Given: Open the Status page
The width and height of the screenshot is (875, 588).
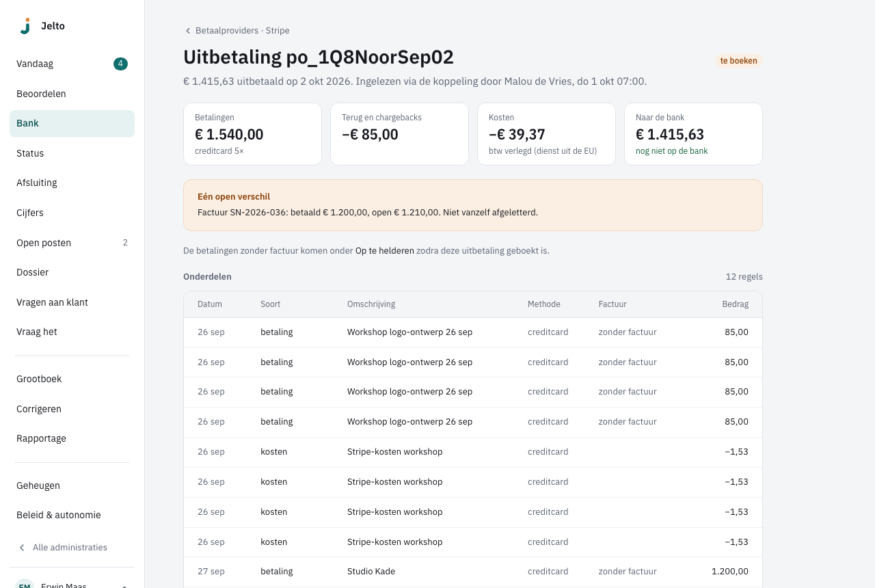Looking at the screenshot, I should pyautogui.click(x=72, y=153).
